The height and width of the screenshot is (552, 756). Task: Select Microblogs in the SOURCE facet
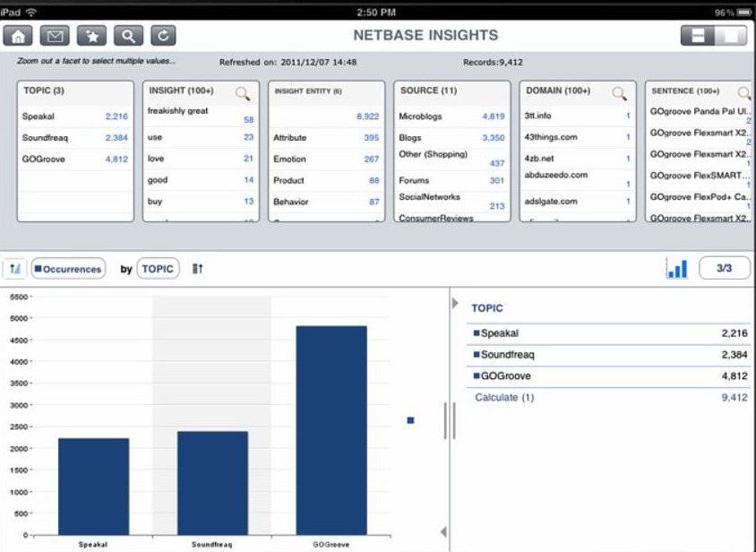(x=451, y=116)
